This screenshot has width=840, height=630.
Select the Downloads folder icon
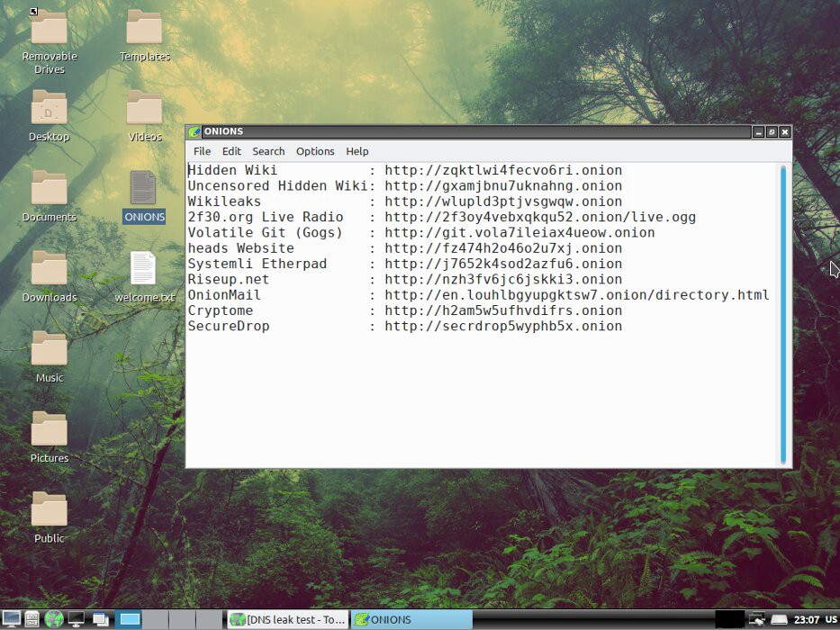coord(50,268)
